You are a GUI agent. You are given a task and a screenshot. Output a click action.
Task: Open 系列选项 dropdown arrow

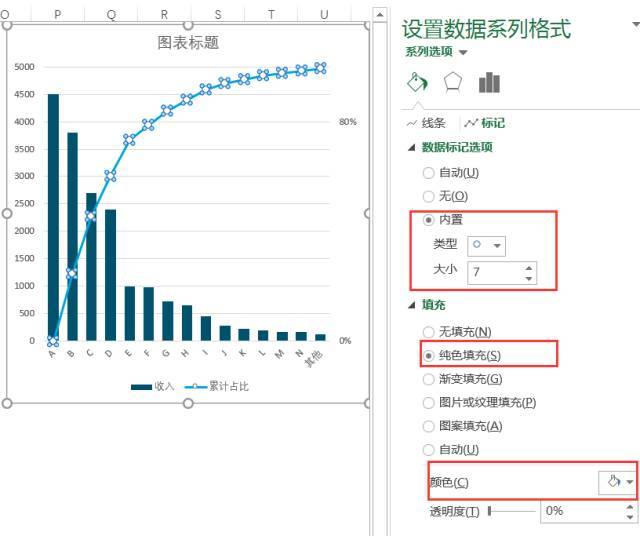[463, 52]
